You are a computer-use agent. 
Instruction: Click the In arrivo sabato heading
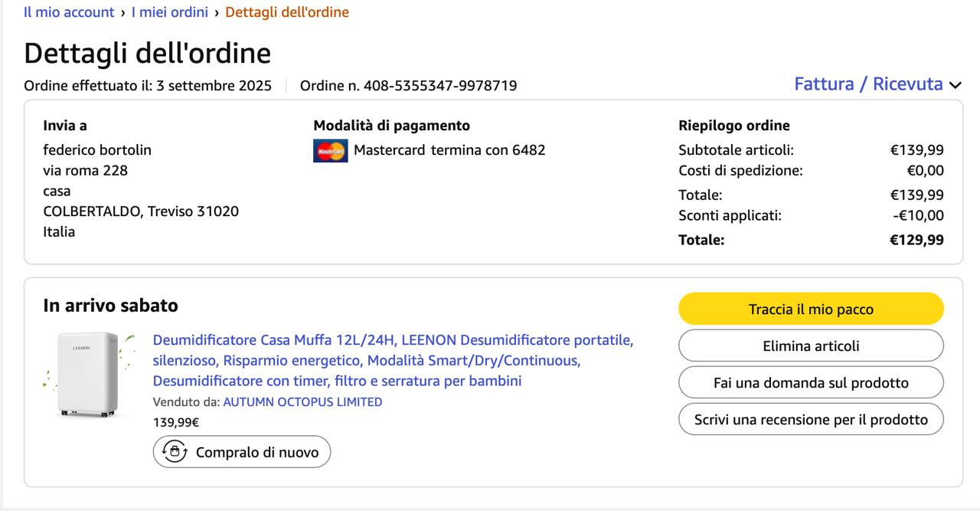coord(110,306)
